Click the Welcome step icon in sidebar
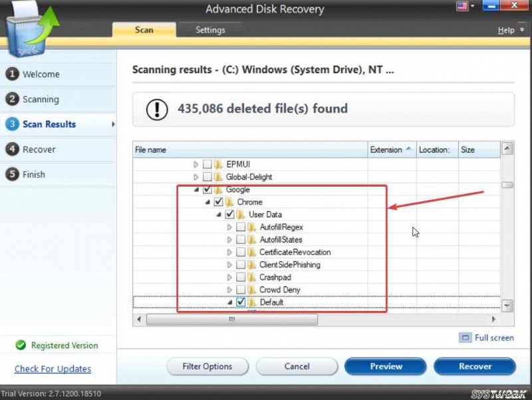The width and height of the screenshot is (532, 400). coord(12,74)
